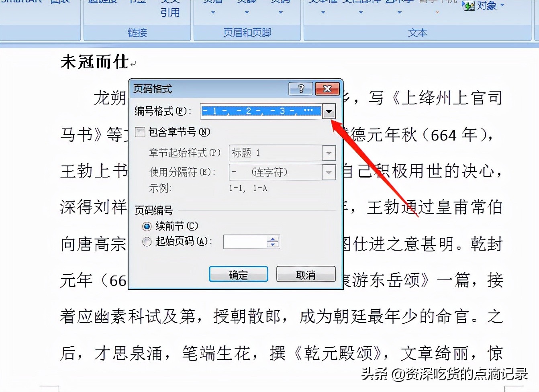Insert a Chart (图表)
Viewport: 539px width, 392px height.
tap(60, 2)
